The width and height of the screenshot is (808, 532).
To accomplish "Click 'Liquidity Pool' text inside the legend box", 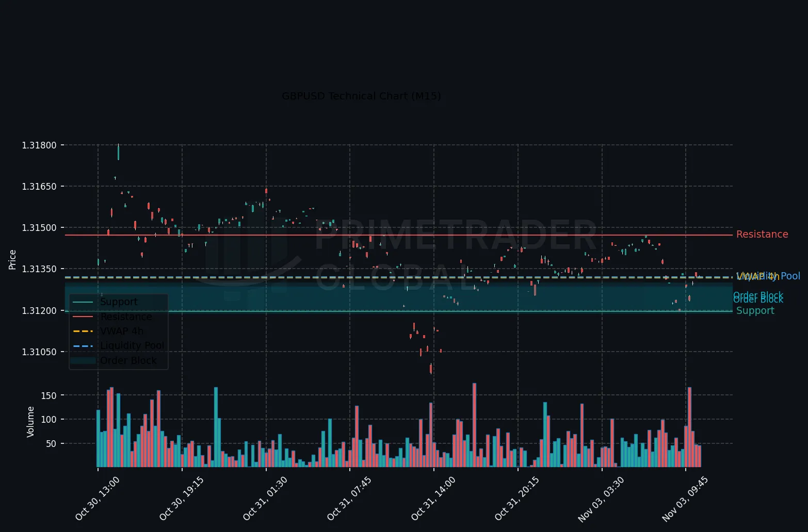I will coord(132,345).
